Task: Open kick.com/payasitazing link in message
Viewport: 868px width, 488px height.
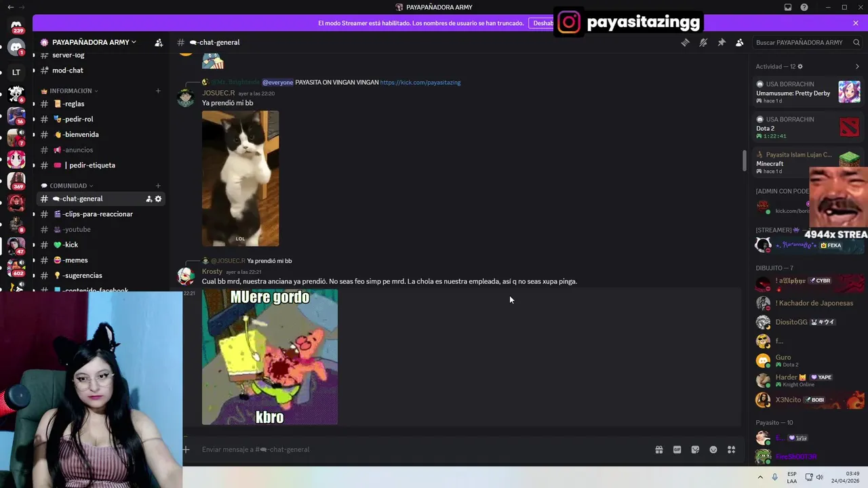Action: click(x=420, y=83)
